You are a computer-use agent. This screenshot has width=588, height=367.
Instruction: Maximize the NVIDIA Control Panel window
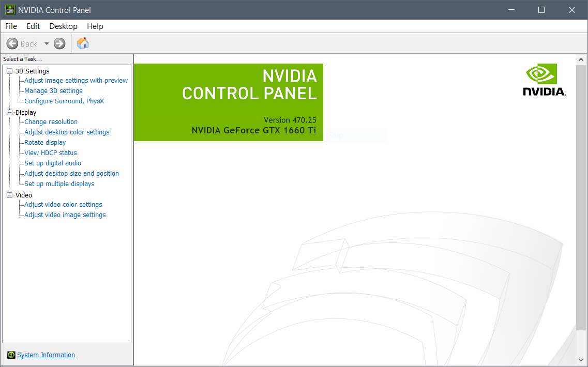(541, 10)
